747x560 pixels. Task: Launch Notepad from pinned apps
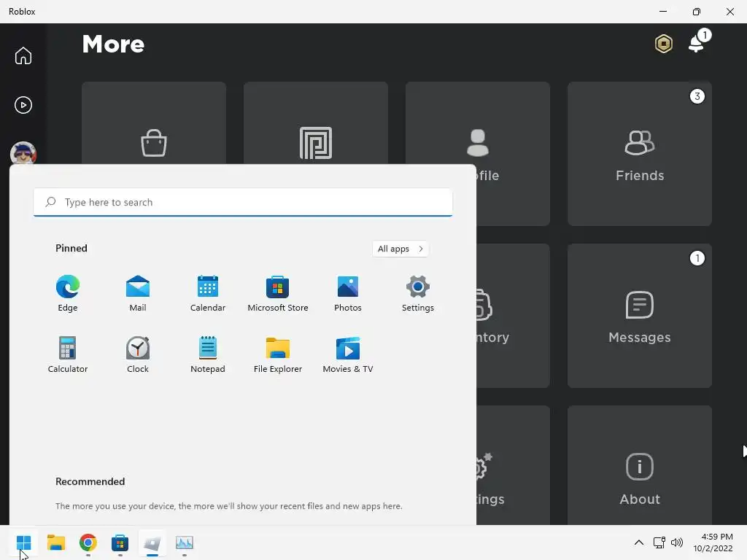(208, 355)
